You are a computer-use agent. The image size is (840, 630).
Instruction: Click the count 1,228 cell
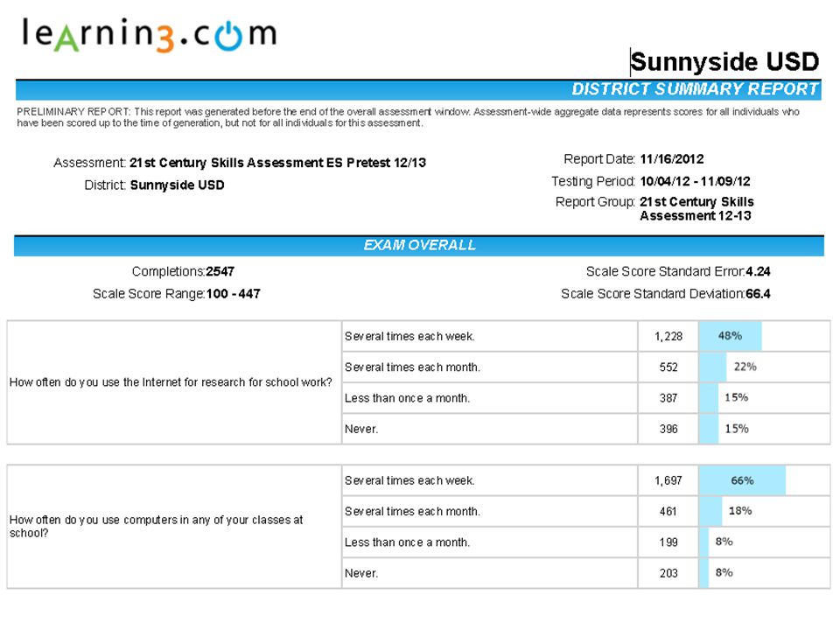click(x=668, y=336)
